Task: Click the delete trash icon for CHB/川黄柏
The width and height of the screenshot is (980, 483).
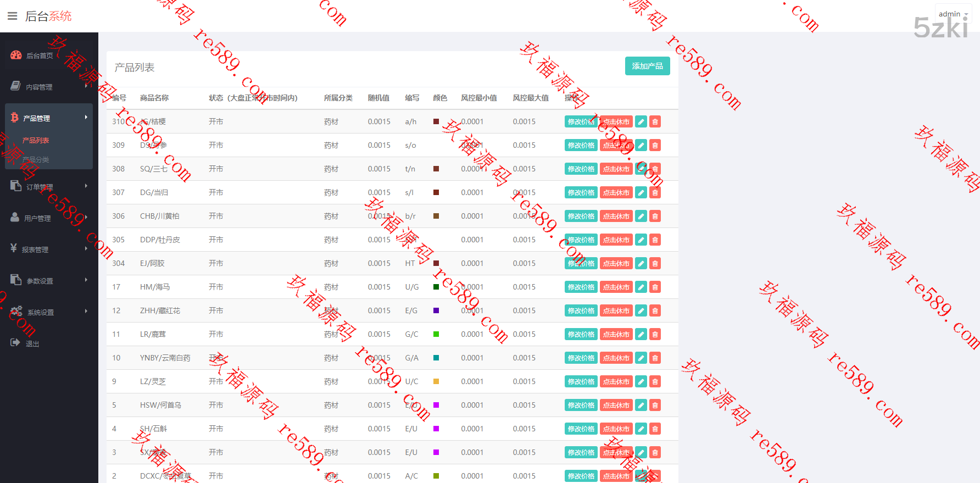Action: [655, 216]
